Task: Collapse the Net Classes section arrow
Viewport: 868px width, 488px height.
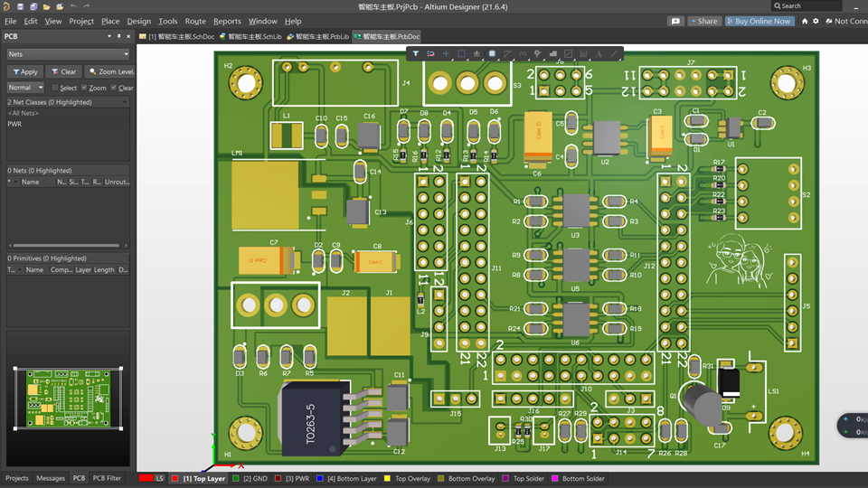Action: [125, 102]
